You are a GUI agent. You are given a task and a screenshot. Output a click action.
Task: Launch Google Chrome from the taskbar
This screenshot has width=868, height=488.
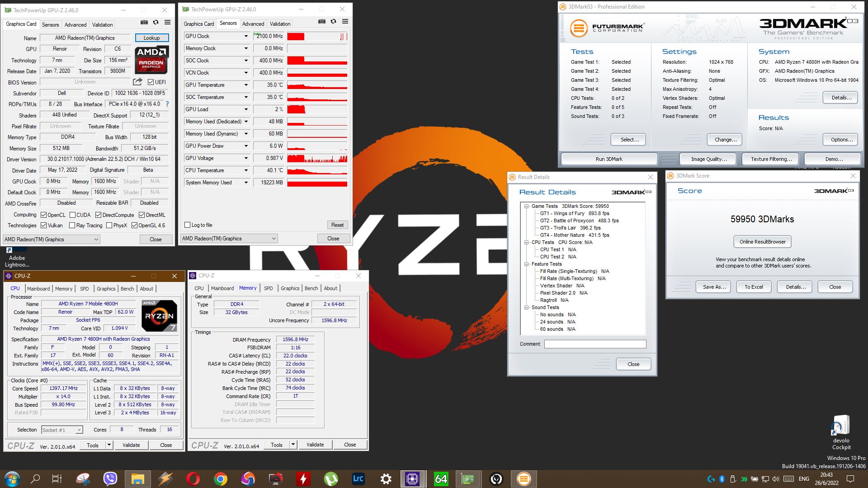(x=221, y=479)
